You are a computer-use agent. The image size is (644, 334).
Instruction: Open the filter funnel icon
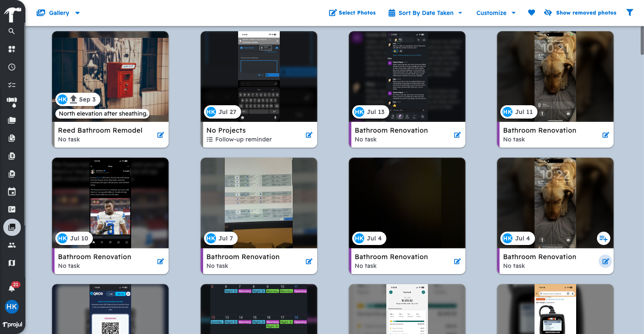pos(630,13)
